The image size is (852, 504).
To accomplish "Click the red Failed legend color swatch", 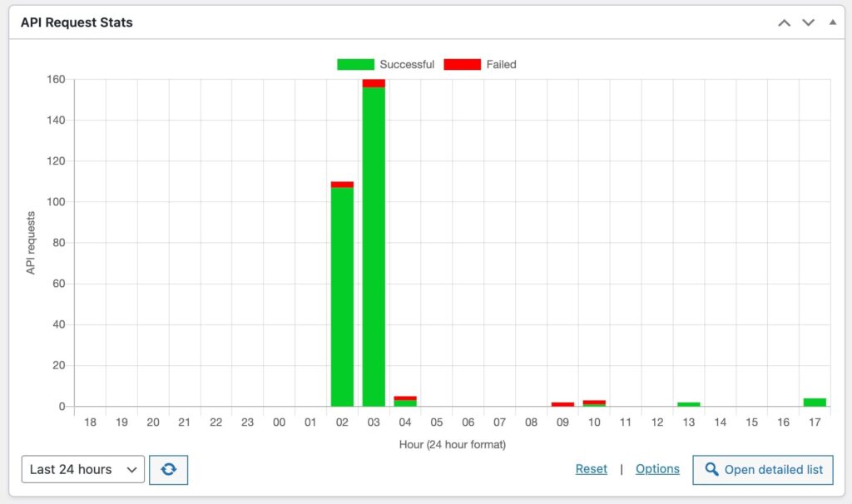I will [x=462, y=64].
